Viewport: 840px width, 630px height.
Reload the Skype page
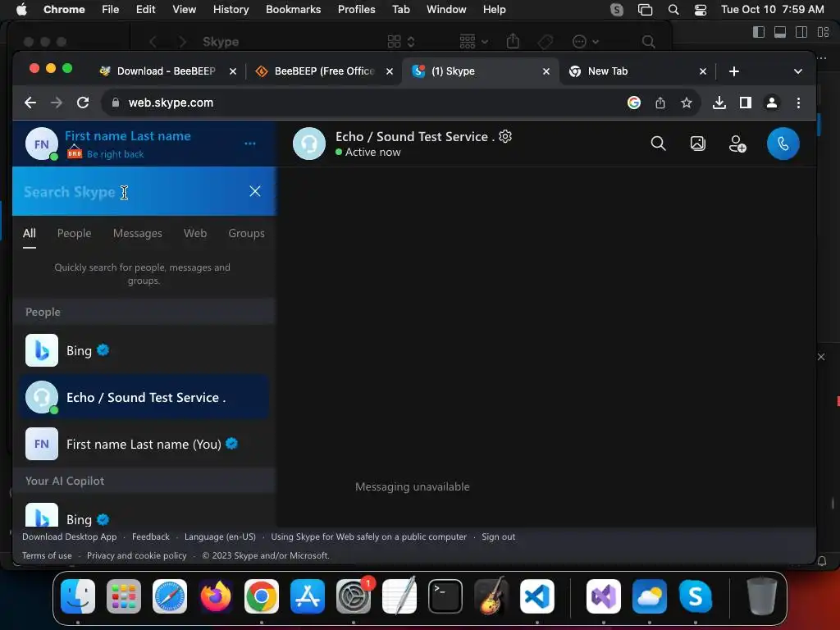click(83, 103)
